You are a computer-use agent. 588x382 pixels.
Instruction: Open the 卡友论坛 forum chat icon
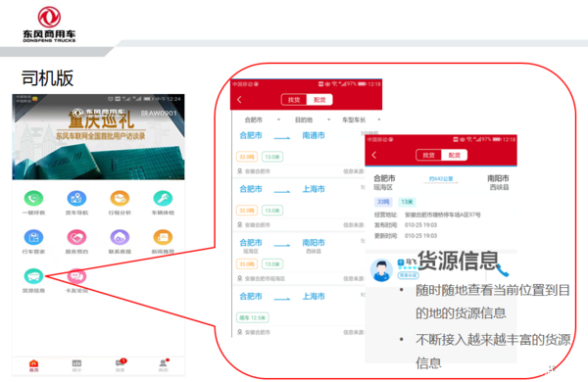76,276
